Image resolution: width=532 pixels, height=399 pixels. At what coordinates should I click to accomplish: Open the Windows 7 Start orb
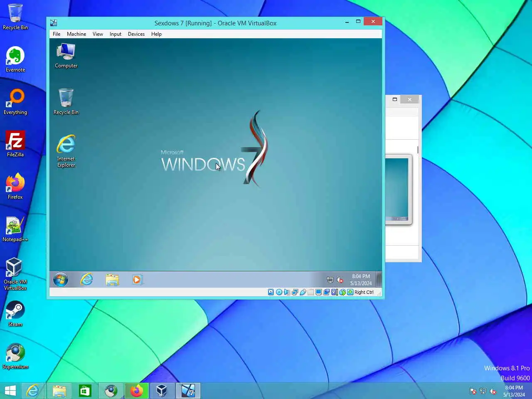coord(61,280)
